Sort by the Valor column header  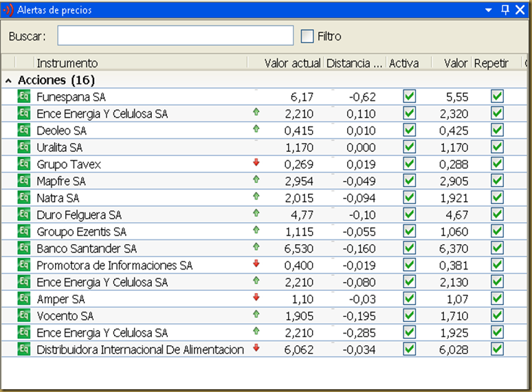[x=452, y=63]
